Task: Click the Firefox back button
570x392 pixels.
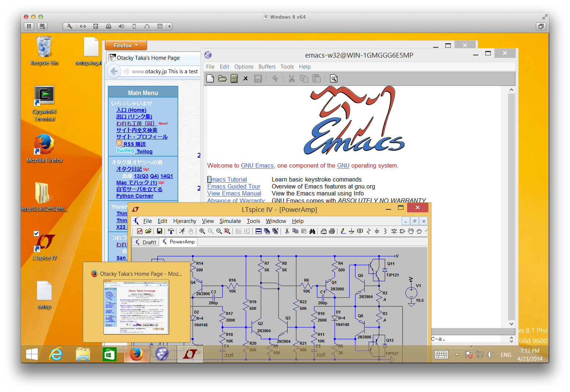Action: (114, 71)
